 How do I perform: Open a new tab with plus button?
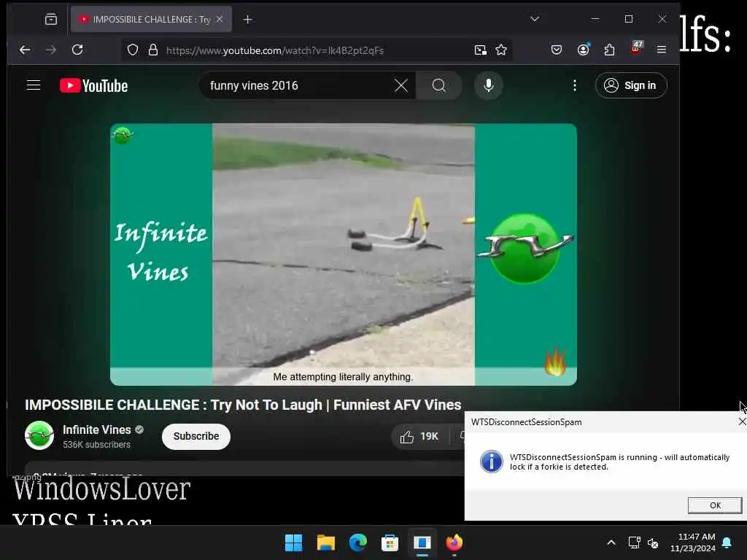[247, 20]
